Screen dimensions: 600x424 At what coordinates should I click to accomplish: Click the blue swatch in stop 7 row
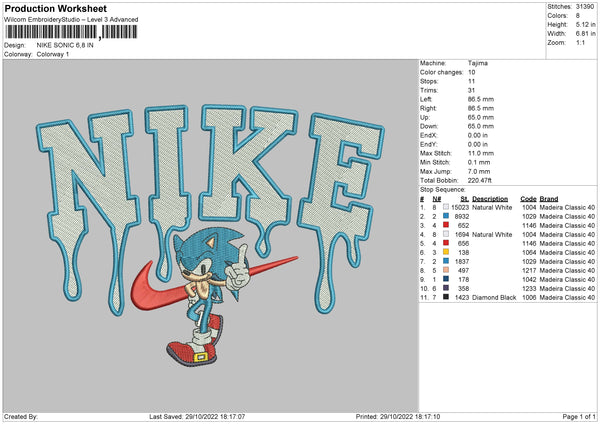click(x=446, y=261)
